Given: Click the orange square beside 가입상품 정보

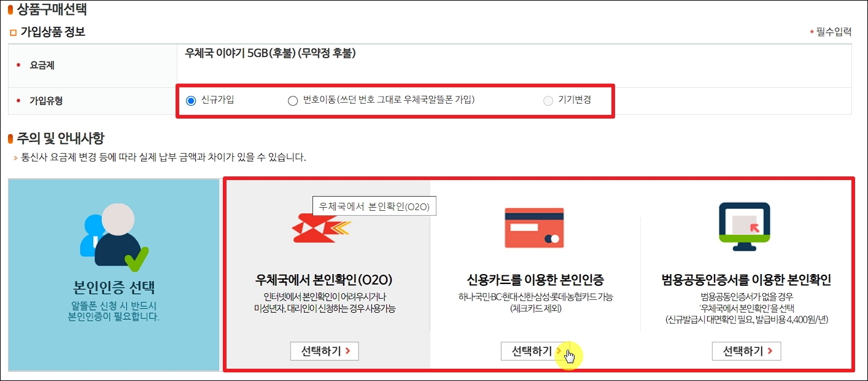Looking at the screenshot, I should coord(13,33).
